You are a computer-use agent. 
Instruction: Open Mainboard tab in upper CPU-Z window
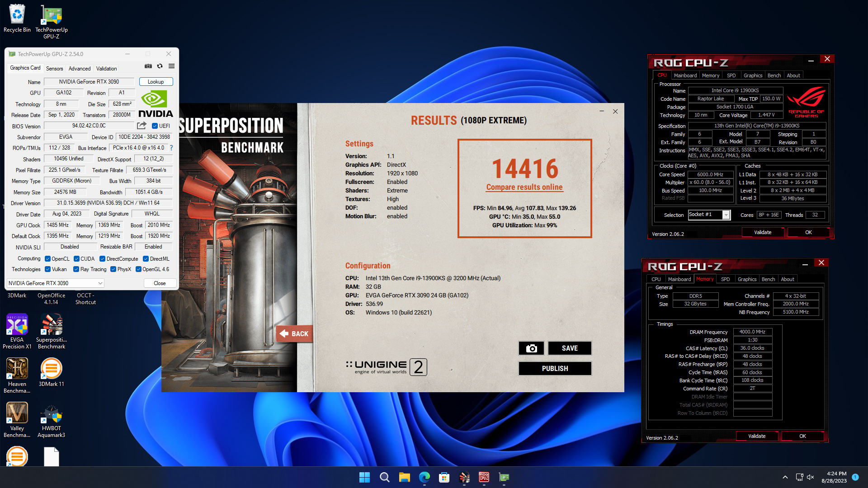(685, 75)
